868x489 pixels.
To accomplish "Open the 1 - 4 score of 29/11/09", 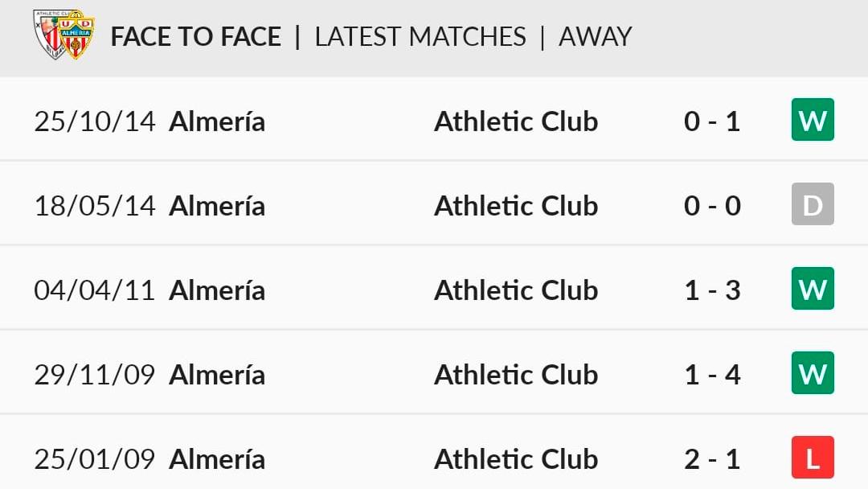I will click(712, 375).
